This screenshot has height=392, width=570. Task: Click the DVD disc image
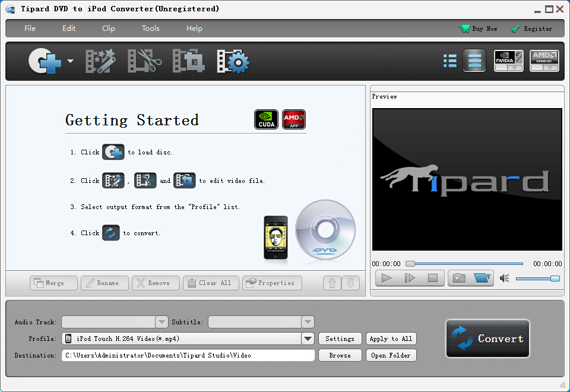point(325,230)
